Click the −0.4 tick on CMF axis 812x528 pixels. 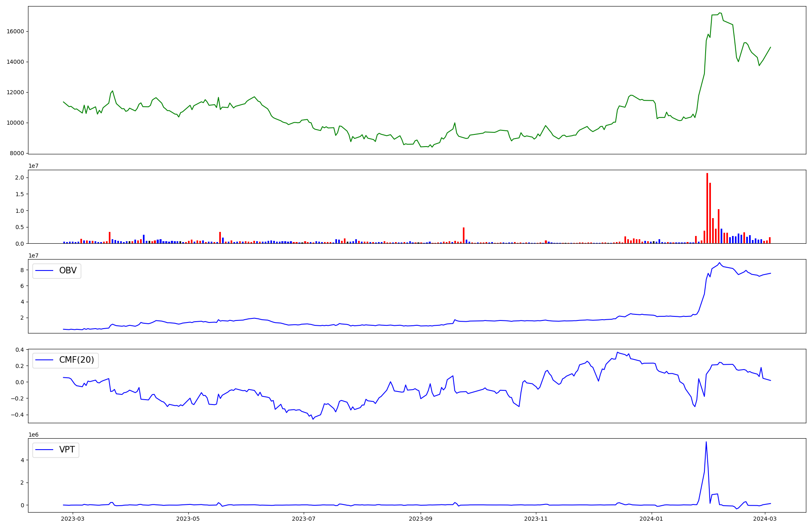coord(18,415)
